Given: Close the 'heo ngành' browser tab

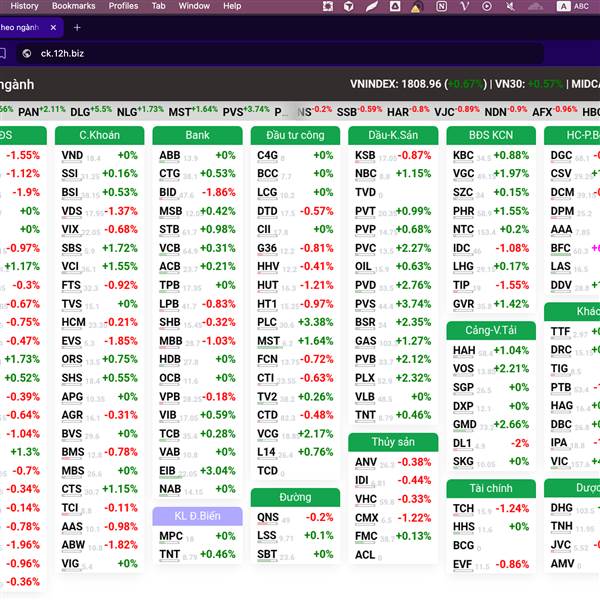Looking at the screenshot, I should point(53,28).
